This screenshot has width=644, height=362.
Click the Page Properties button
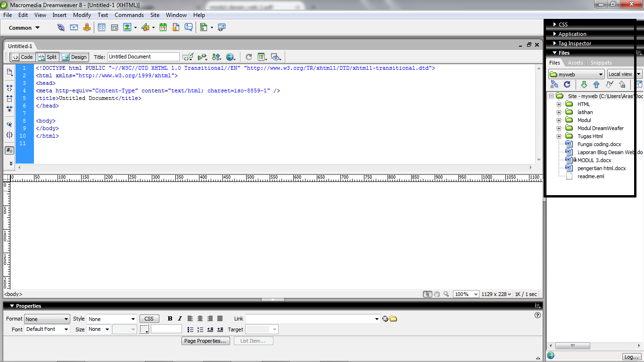(x=206, y=341)
